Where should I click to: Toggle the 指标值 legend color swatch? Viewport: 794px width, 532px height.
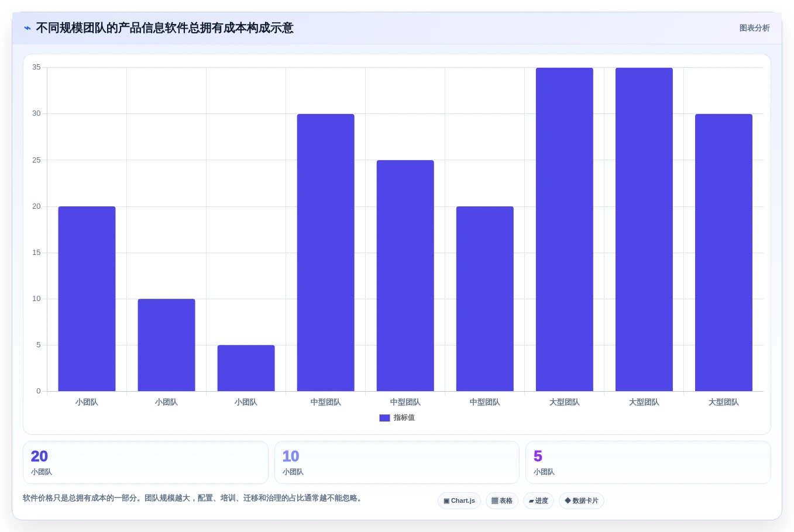(384, 418)
